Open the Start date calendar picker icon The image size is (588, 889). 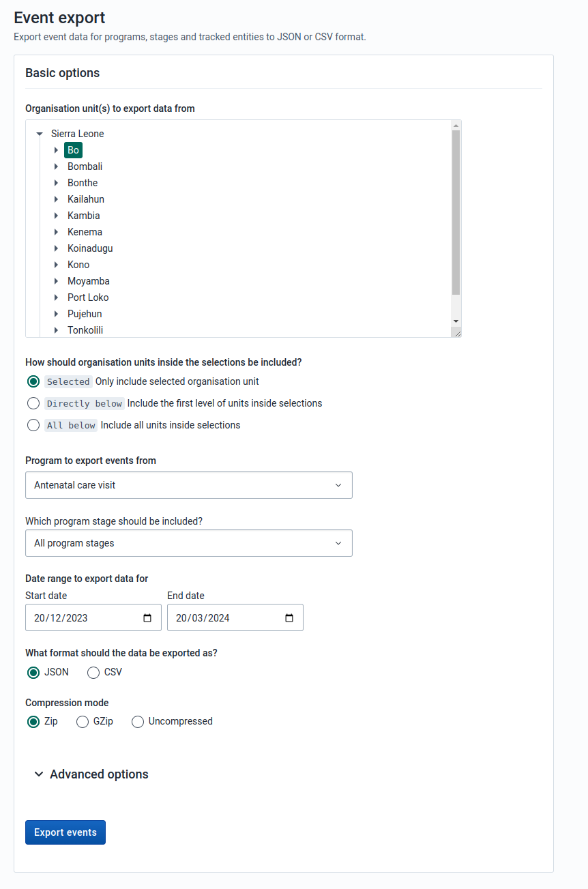[147, 618]
